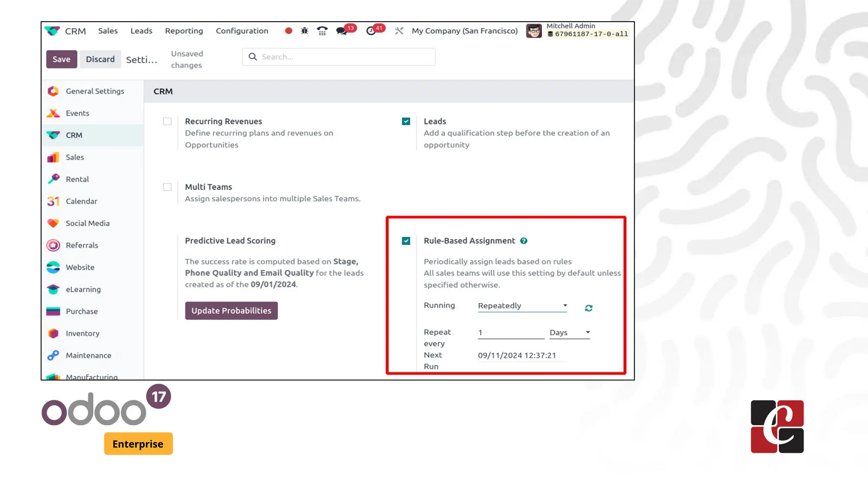The width and height of the screenshot is (868, 488).
Task: Open the Days interval unit dropdown
Action: [x=569, y=333]
